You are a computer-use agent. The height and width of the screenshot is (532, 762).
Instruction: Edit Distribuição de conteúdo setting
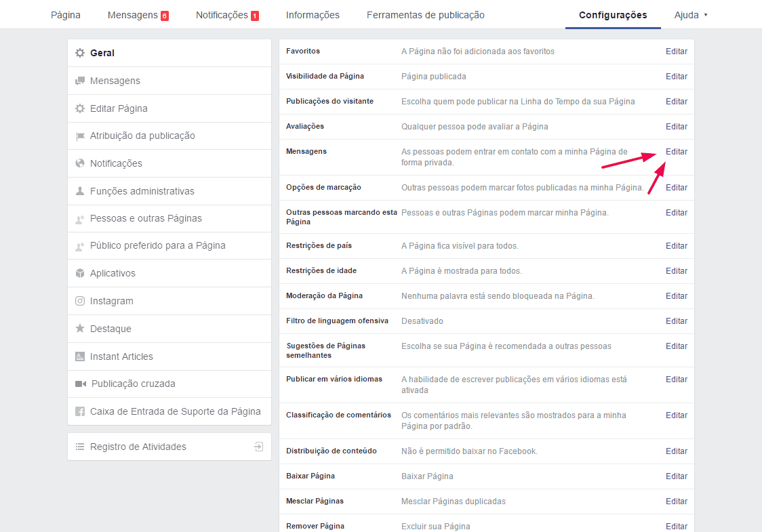point(677,451)
